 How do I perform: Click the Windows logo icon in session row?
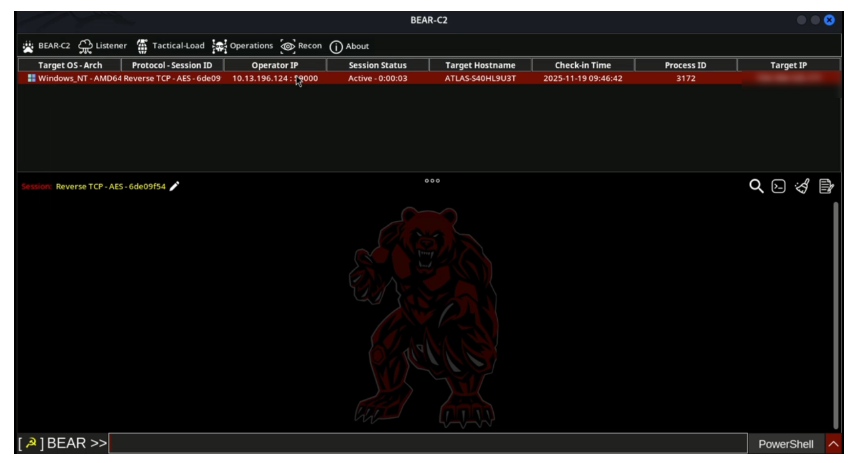point(32,78)
